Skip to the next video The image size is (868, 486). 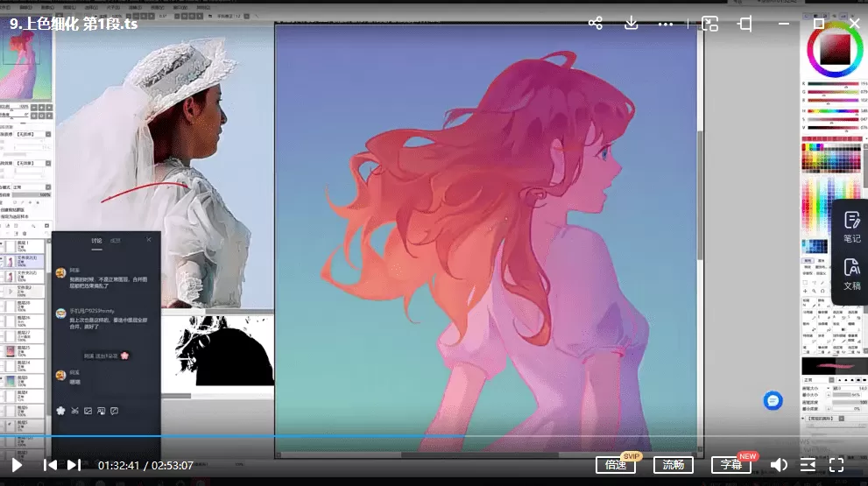pyautogui.click(x=74, y=465)
